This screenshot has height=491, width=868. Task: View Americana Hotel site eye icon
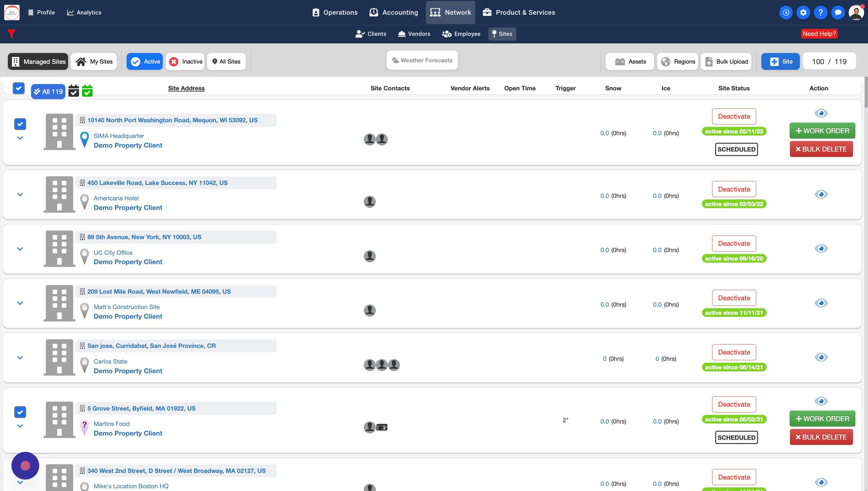point(821,194)
